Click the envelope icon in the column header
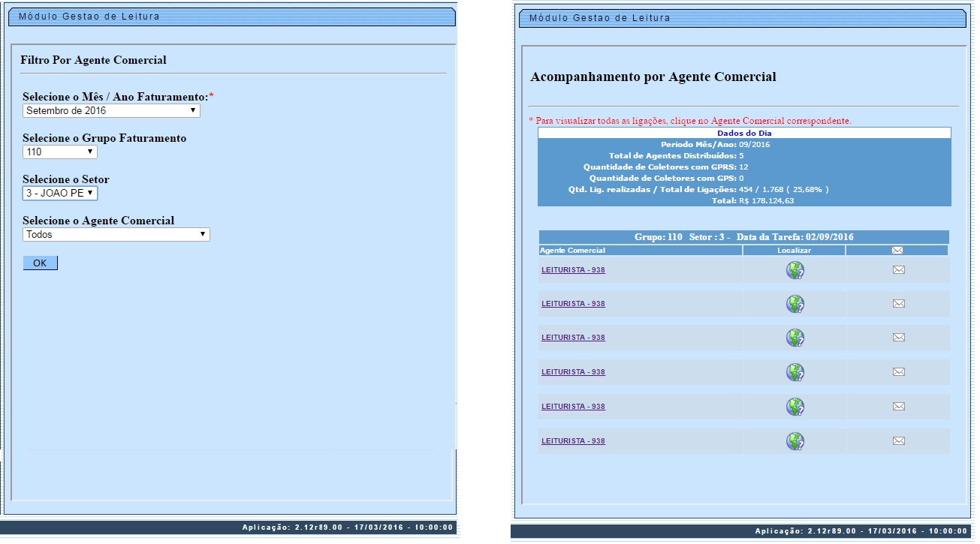The width and height of the screenshot is (980, 544). [x=899, y=250]
